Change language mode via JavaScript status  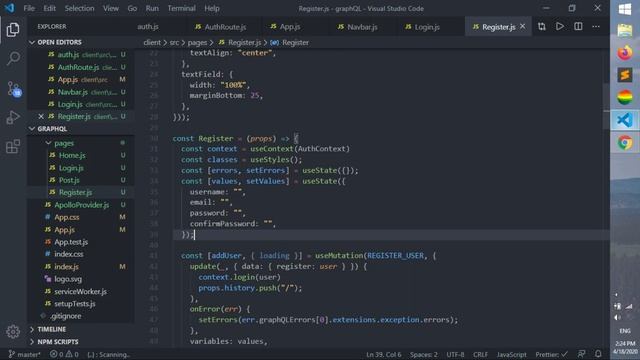pyautogui.click(x=511, y=354)
